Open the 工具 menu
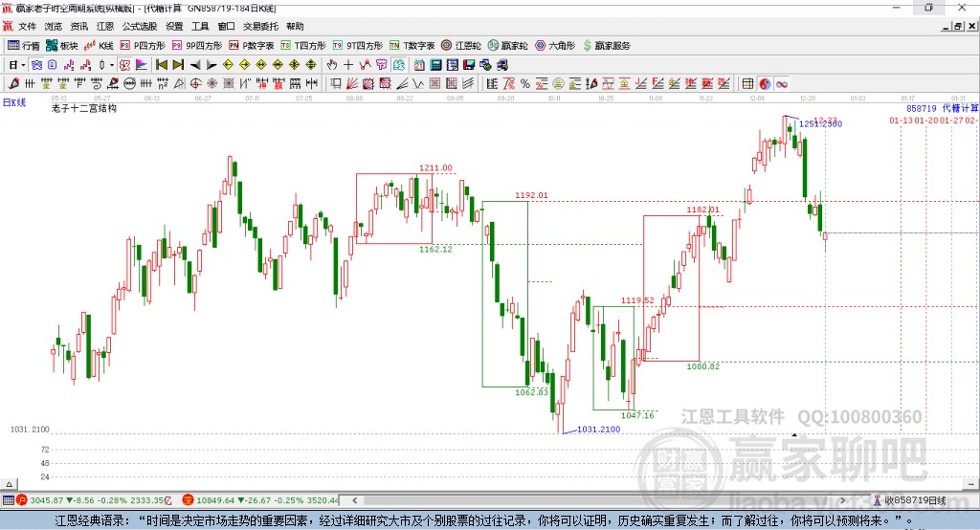 point(200,26)
